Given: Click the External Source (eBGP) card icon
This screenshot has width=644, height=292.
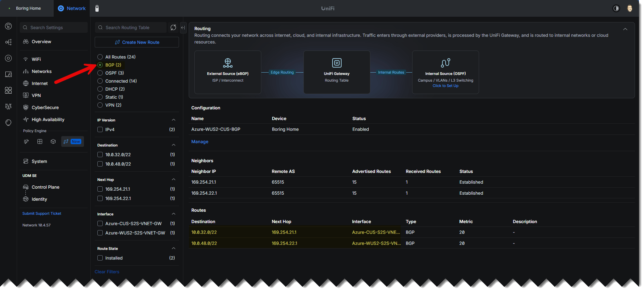Looking at the screenshot, I should coord(228,63).
